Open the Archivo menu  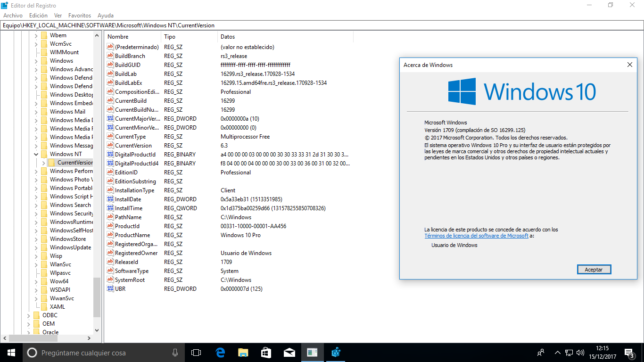point(13,16)
